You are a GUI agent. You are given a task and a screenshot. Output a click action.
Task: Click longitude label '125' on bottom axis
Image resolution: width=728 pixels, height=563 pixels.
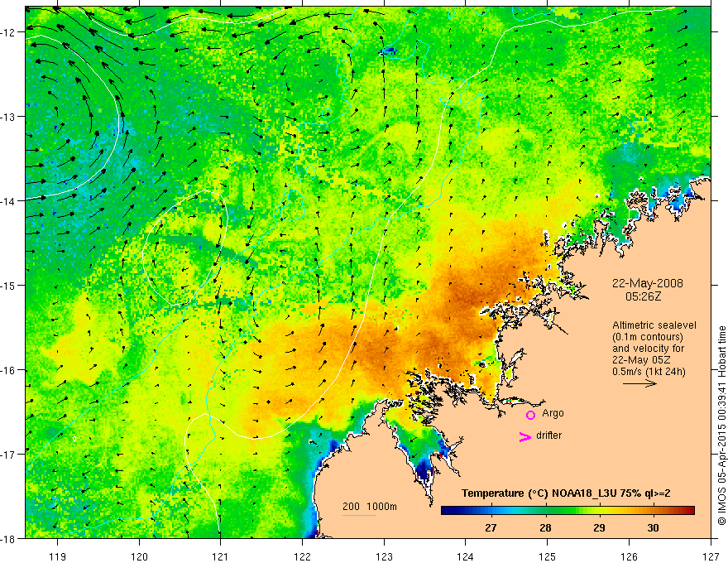click(x=548, y=556)
